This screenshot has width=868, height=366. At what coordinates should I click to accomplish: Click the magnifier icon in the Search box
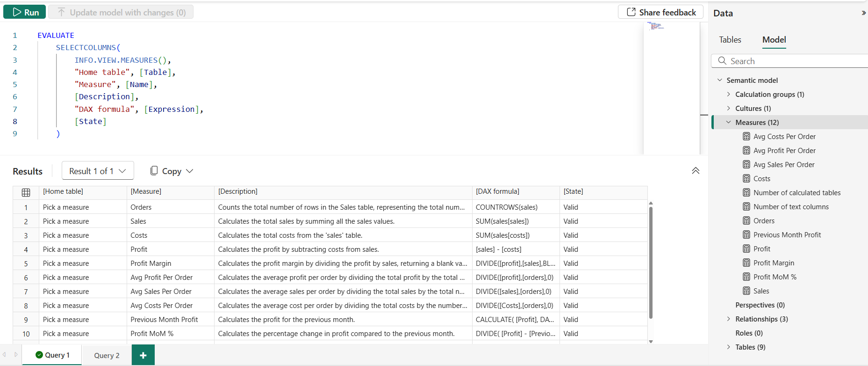click(x=722, y=61)
